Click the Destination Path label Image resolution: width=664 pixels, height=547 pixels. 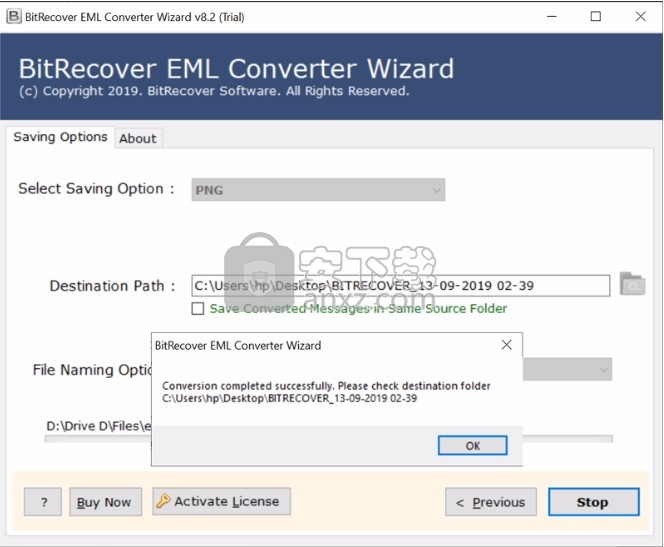[112, 286]
